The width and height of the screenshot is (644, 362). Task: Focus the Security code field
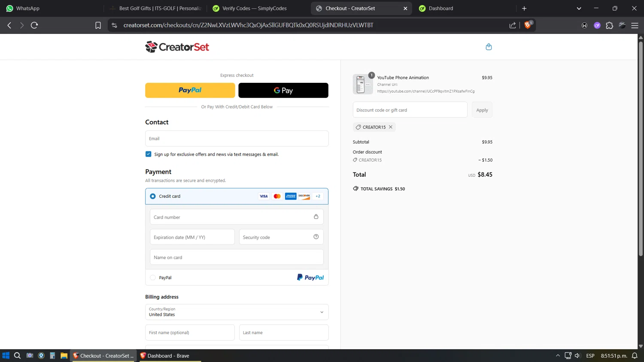tap(281, 237)
